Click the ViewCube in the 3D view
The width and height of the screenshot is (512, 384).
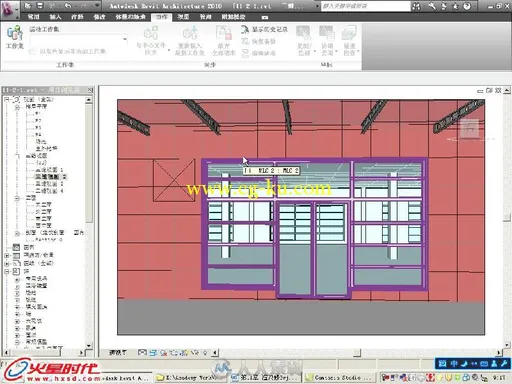470,128
